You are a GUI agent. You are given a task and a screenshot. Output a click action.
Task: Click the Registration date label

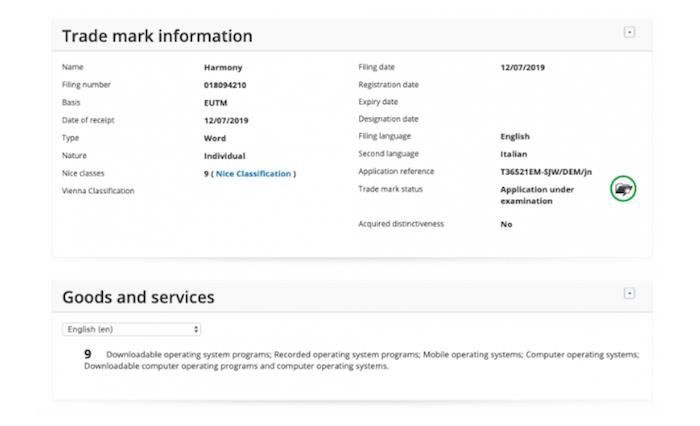click(x=388, y=84)
